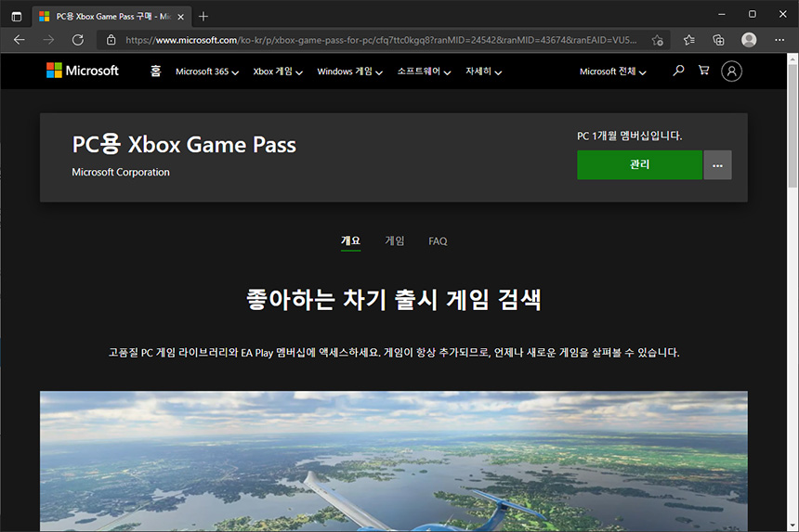The image size is (799, 532).
Task: Open more options ellipsis beside 관리
Action: 717,164
